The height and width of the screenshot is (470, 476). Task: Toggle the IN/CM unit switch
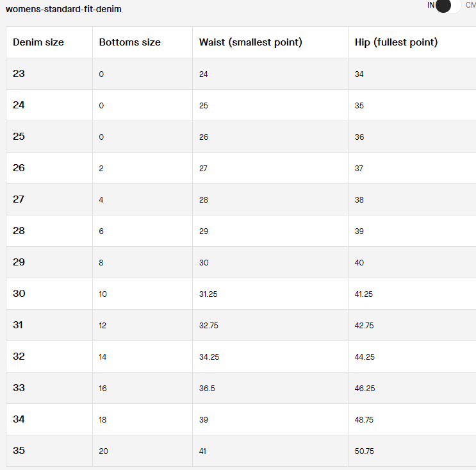(x=448, y=6)
